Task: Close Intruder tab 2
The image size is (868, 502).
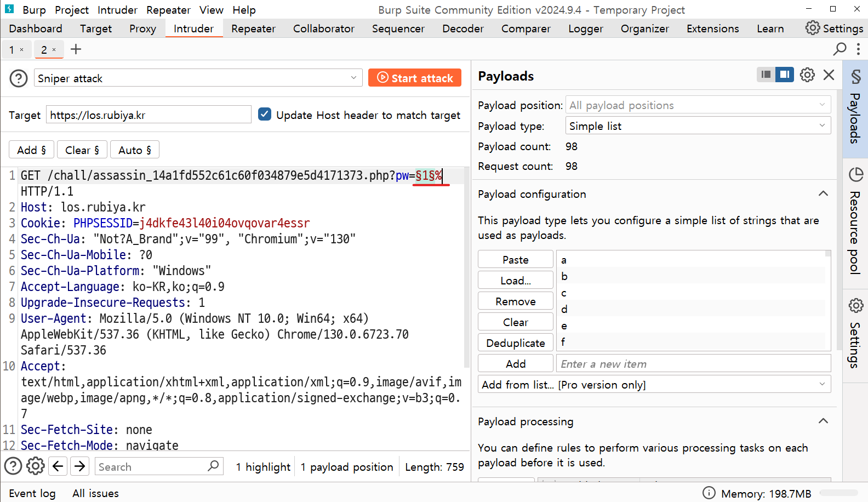Action: pos(54,50)
